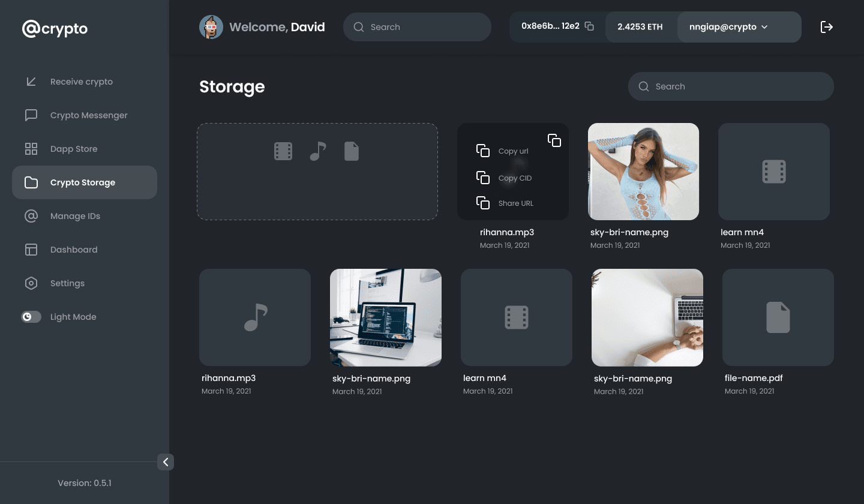Screen dimensions: 864x504
Task: Click the copy icon on rihanna.mp3 card
Action: pos(554,140)
